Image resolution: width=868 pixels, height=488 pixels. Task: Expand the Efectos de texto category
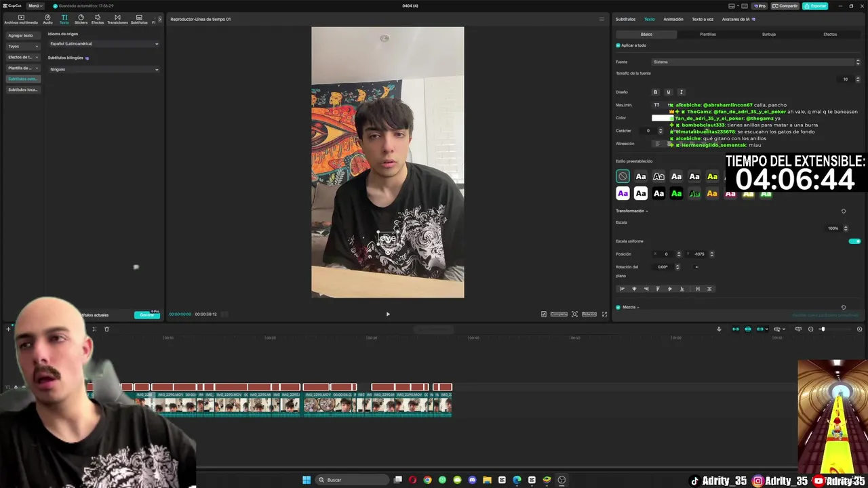tap(23, 57)
